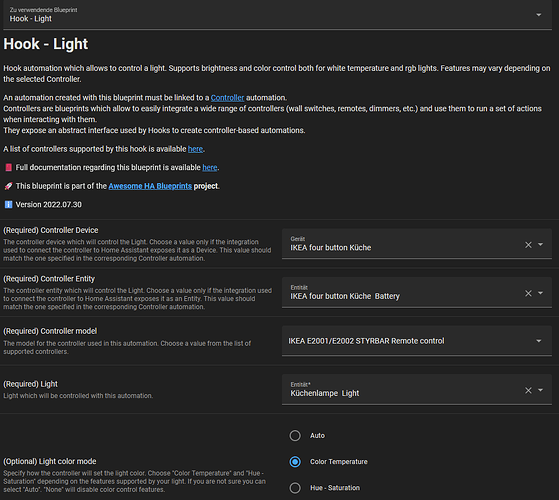
Task: Expand the Controller Device dropdown arrow
Action: 540,244
